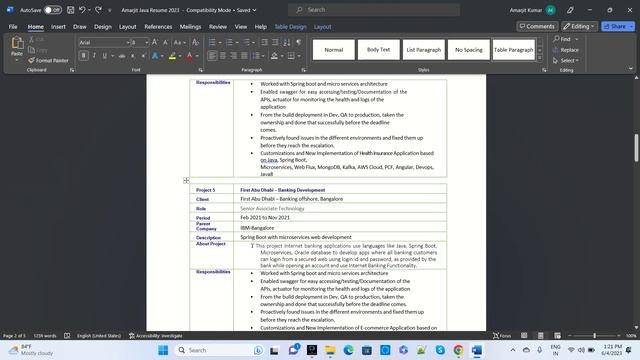Screen dimensions: 640x360
Task: Apply strikethrough formatting
Action: click(122, 56)
